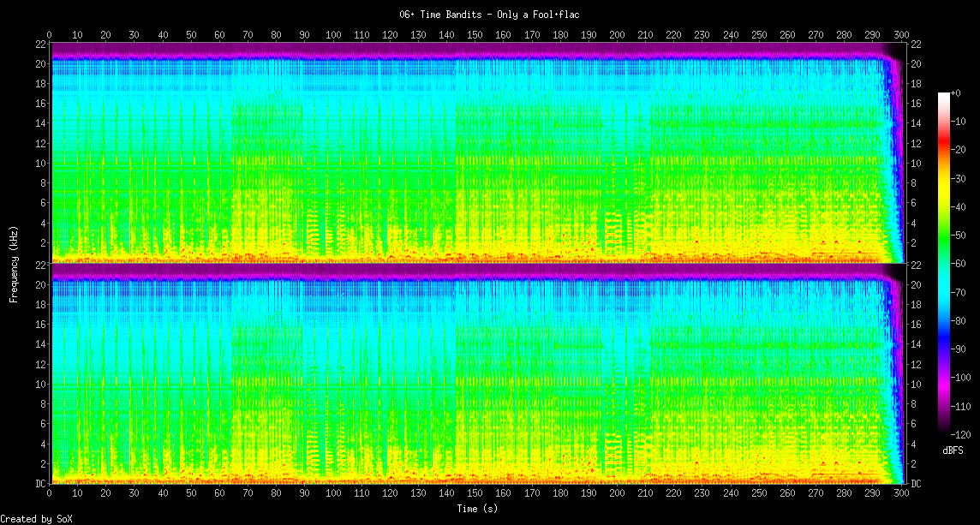Click the 'dBFS' label under the color scale

click(953, 450)
